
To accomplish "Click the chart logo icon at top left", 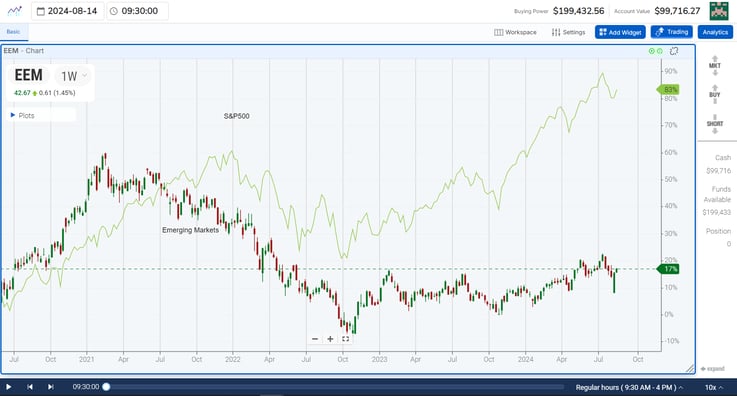I will [x=15, y=10].
